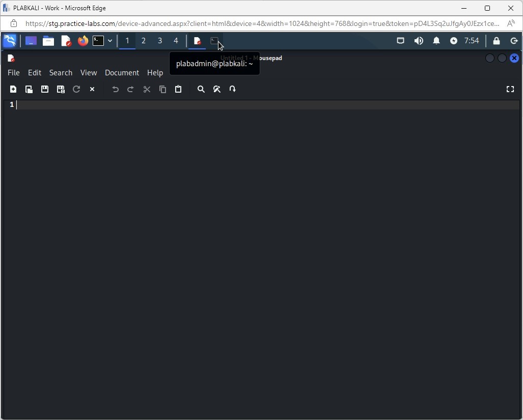Click the Save As toolbar icon
523x420 pixels.
tap(61, 89)
